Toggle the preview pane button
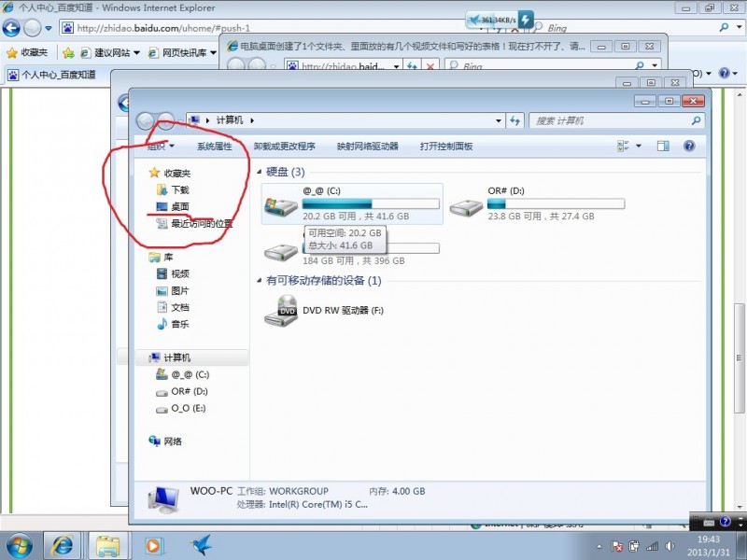Screen dimensions: 747x560 click(664, 146)
